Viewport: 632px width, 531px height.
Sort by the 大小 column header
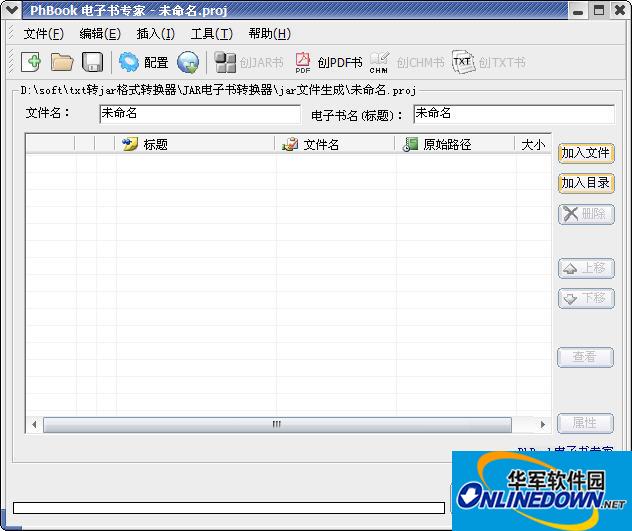point(533,144)
